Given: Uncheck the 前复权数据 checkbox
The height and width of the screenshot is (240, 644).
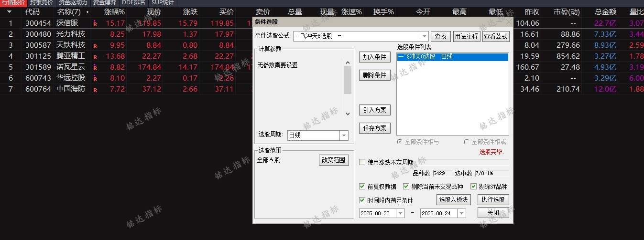Looking at the screenshot, I should point(362,187).
